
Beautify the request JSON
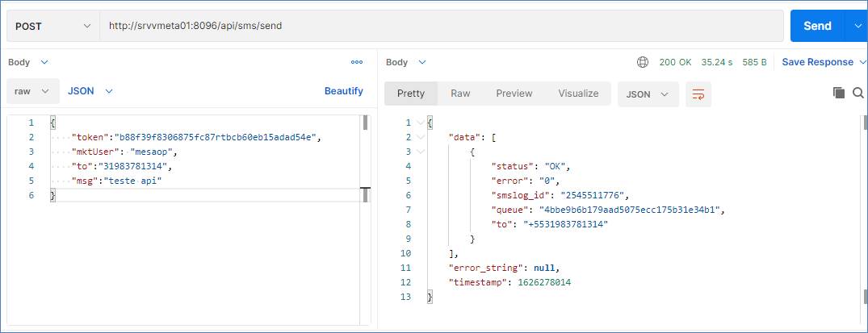pyautogui.click(x=344, y=91)
